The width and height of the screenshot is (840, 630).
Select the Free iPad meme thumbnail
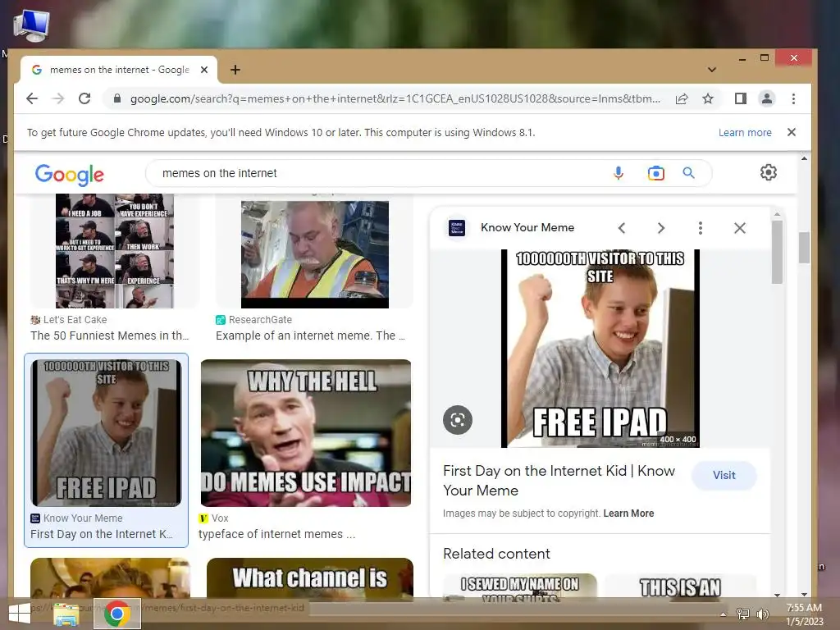pos(106,433)
